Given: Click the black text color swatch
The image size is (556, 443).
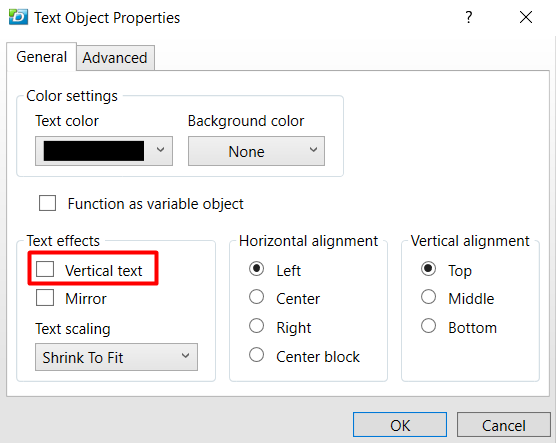Looking at the screenshot, I should (94, 151).
